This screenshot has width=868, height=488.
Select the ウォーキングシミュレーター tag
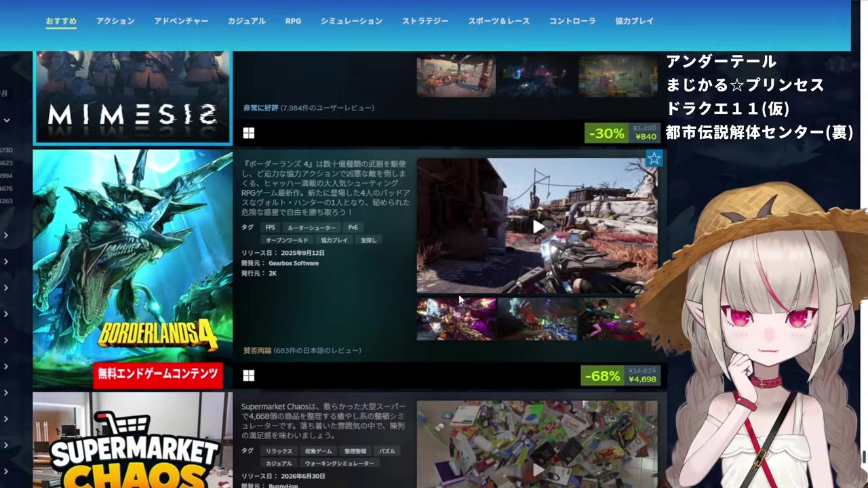(x=339, y=463)
